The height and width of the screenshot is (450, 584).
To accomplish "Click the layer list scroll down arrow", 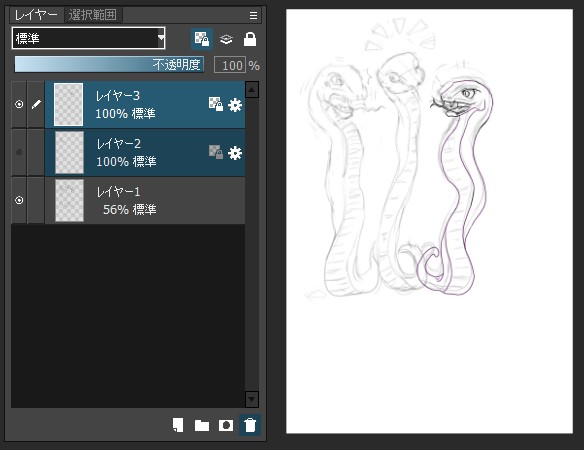I will tap(252, 399).
